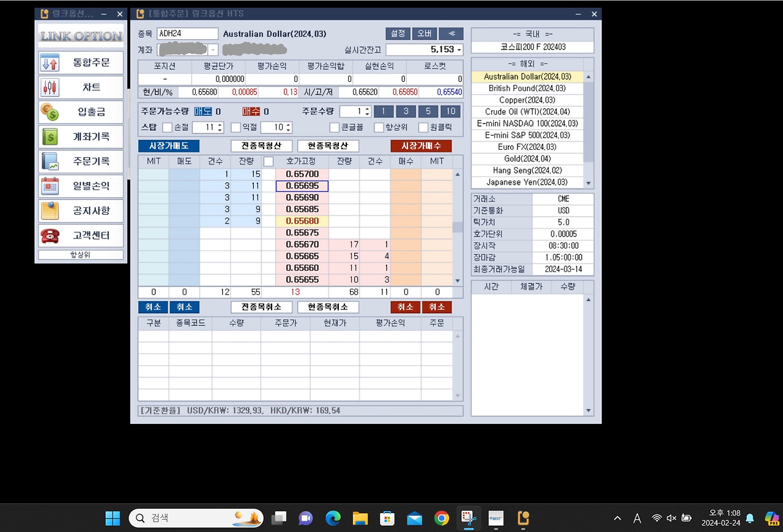The image size is (783, 532).
Task: Open 계좌기록 account records
Action: 81,137
